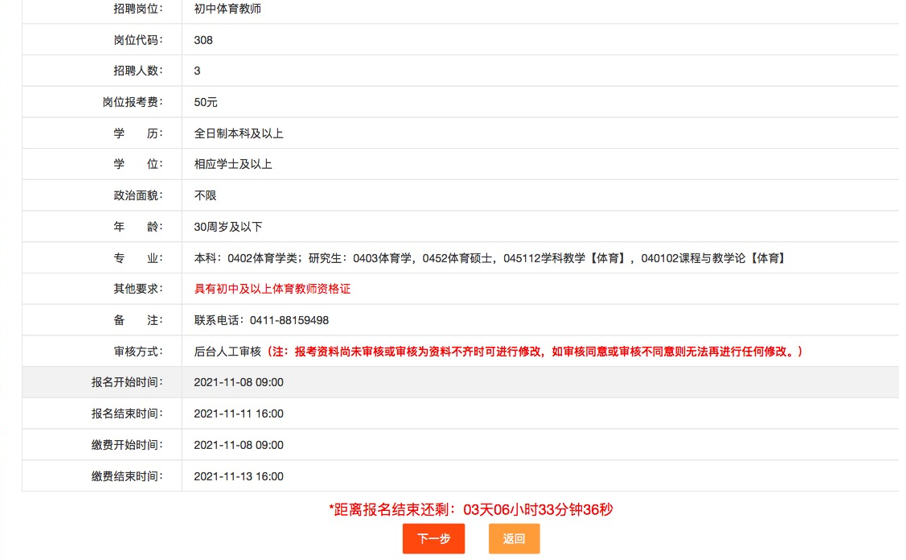Click the 报名开始时间 row label
Screen dimensions: 906x560
[126, 382]
